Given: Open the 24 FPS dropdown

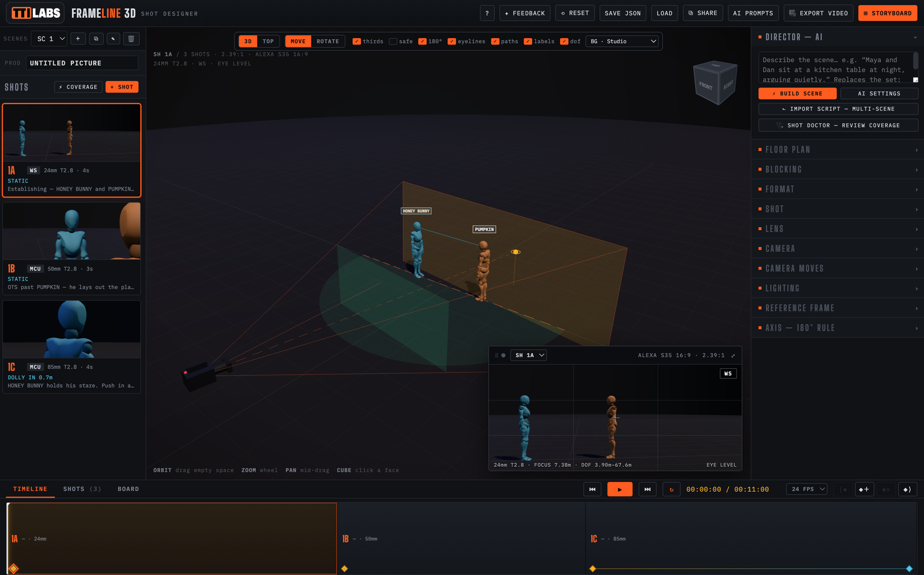Looking at the screenshot, I should [x=807, y=489].
